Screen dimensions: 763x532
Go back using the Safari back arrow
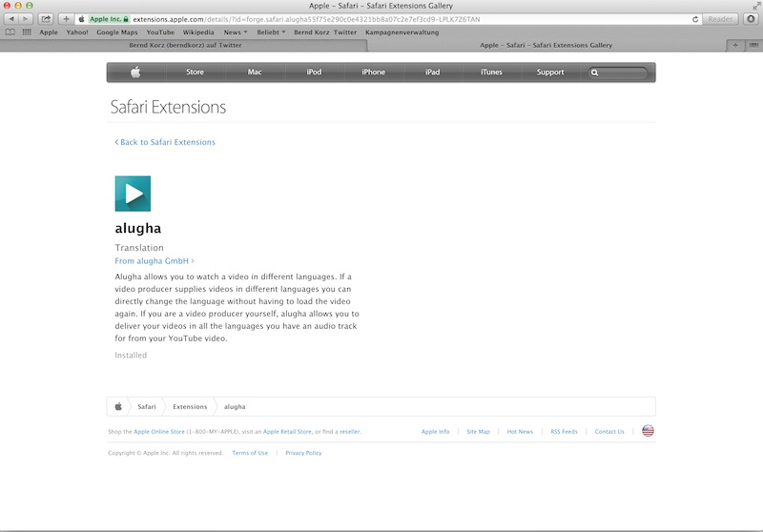[x=11, y=19]
